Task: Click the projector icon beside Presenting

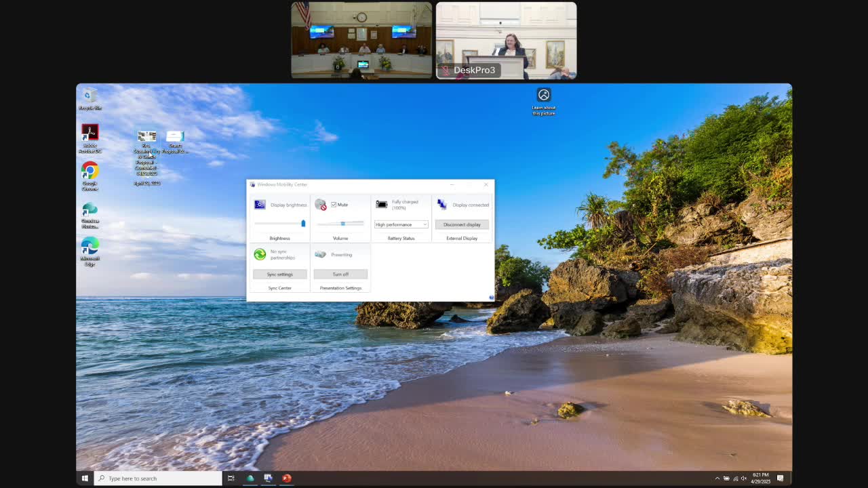Action: [320, 254]
